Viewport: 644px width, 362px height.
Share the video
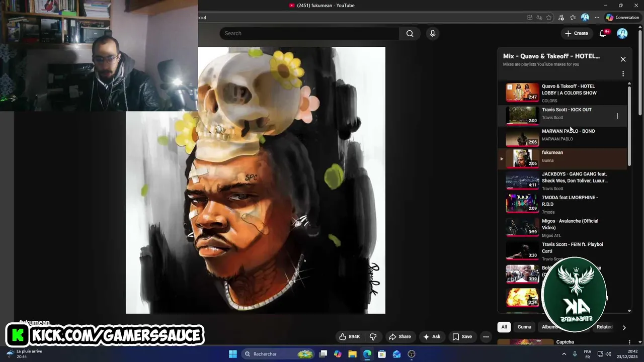[x=400, y=337]
